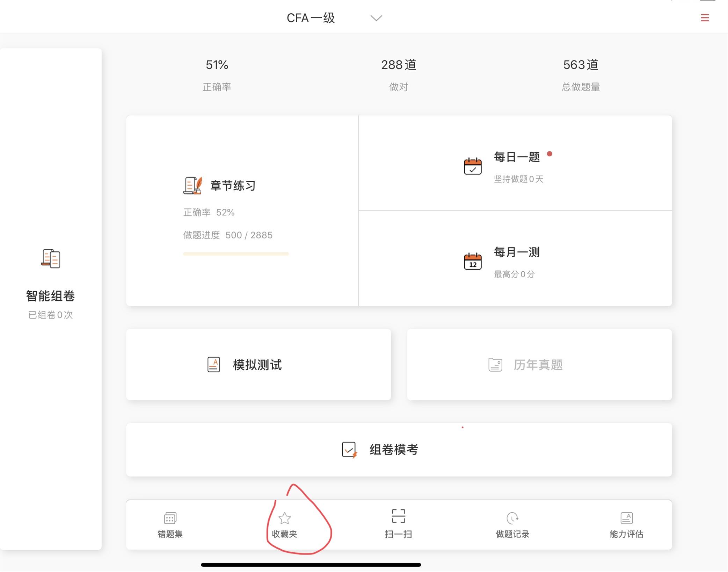Click the 总做题量 label
Image resolution: width=728 pixels, height=572 pixels.
point(581,87)
